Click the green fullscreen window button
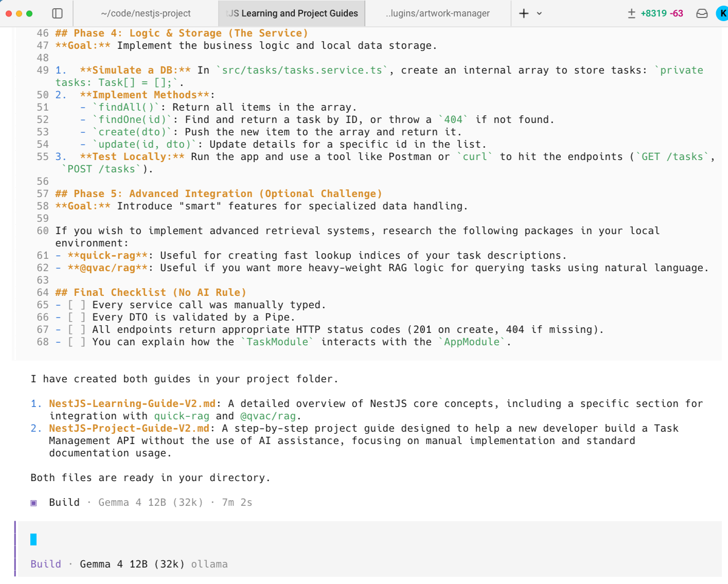 tap(29, 13)
